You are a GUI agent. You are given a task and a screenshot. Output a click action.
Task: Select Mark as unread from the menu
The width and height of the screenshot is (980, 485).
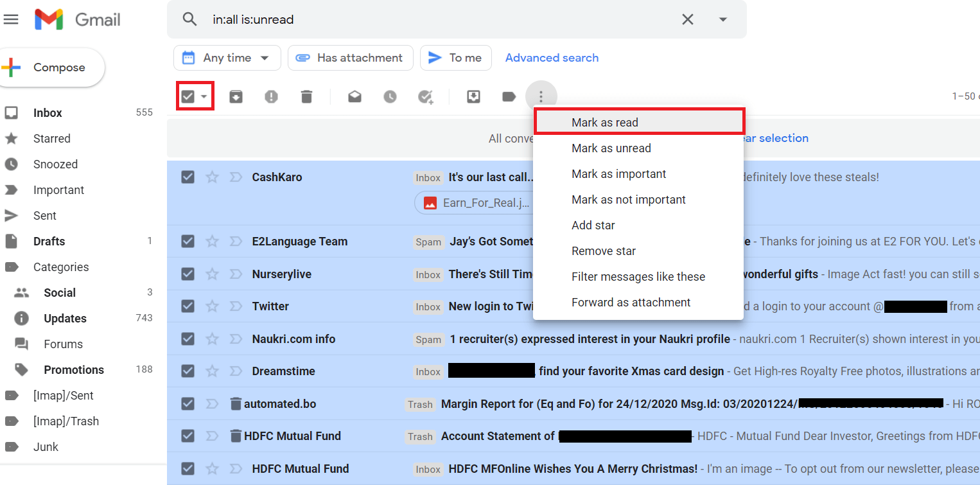[611, 148]
